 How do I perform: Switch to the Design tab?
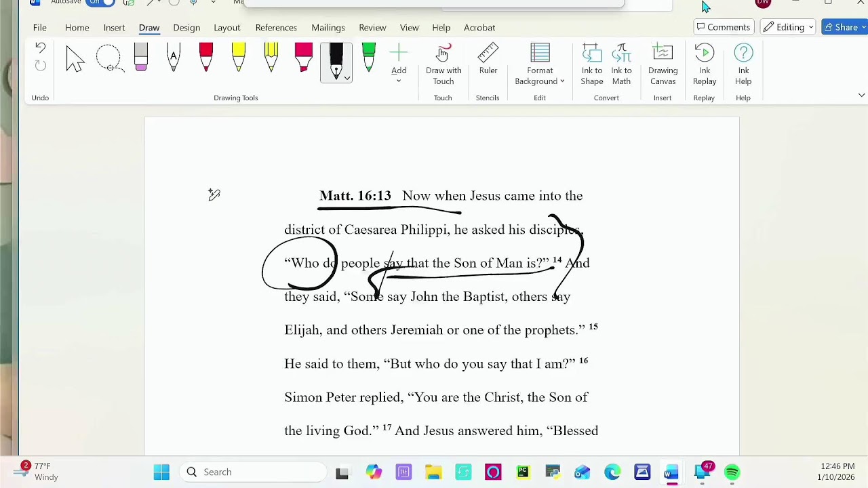click(x=186, y=28)
